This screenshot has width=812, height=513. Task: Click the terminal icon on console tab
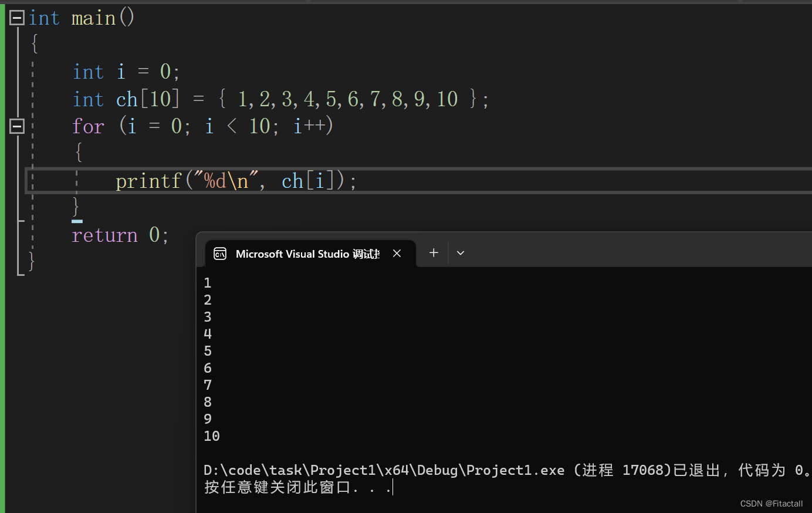[220, 254]
